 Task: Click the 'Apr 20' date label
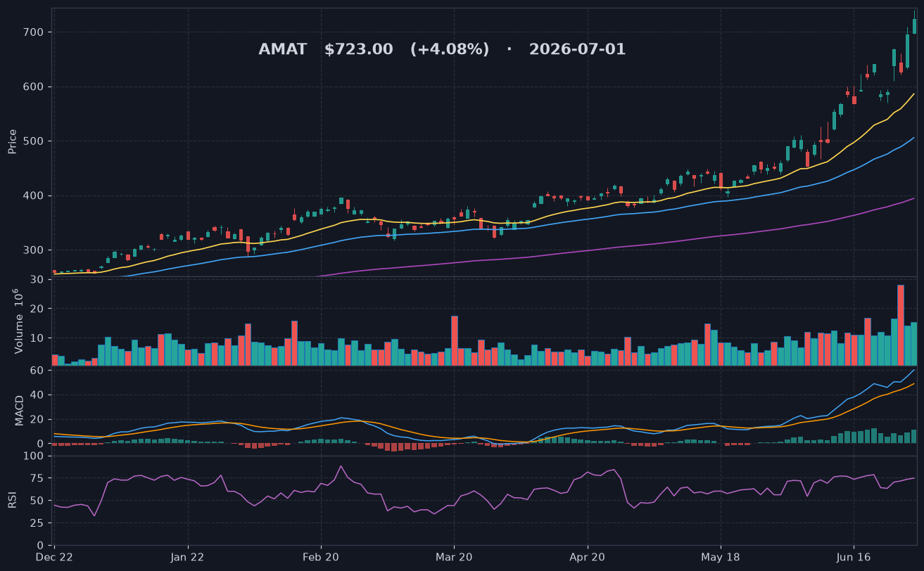[587, 557]
